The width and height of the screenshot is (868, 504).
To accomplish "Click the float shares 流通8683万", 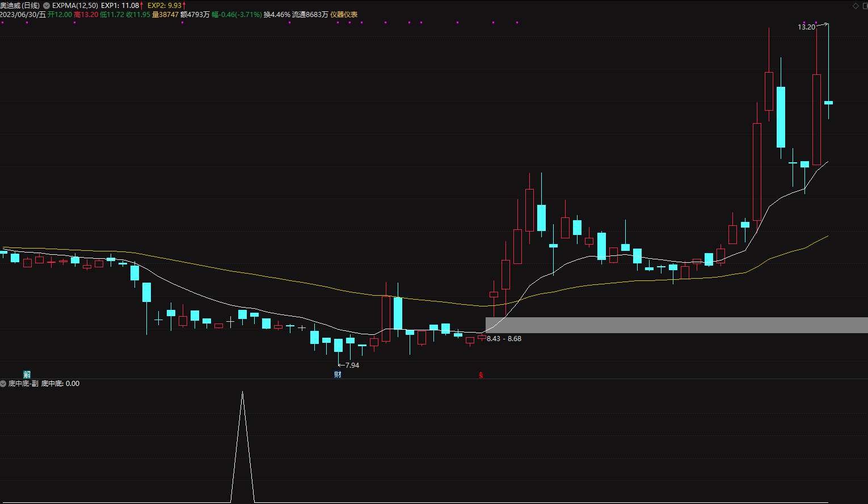I will click(x=310, y=15).
